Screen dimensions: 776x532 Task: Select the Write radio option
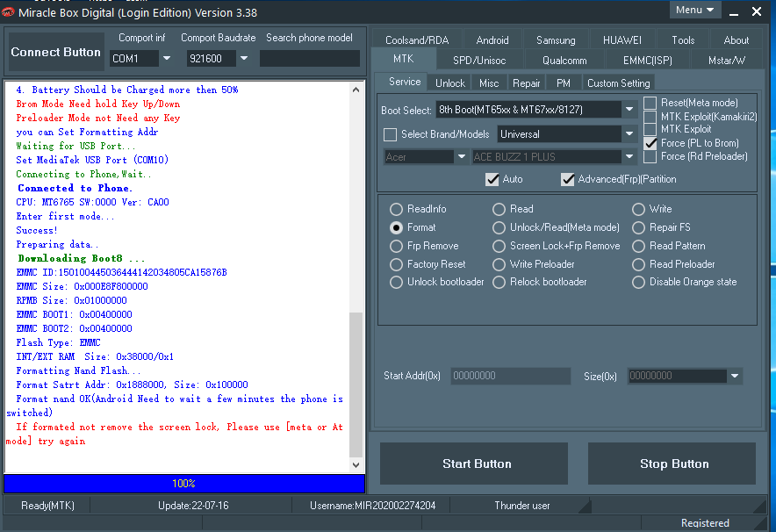[638, 209]
